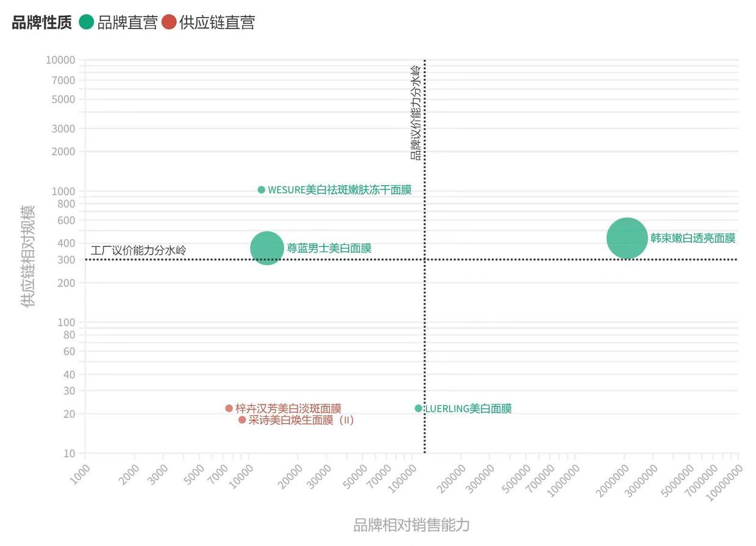This screenshot has height=546, width=756.
Task: Select the 梓卉汉芳美白淡斑面膜 red dot
Action: (x=229, y=408)
